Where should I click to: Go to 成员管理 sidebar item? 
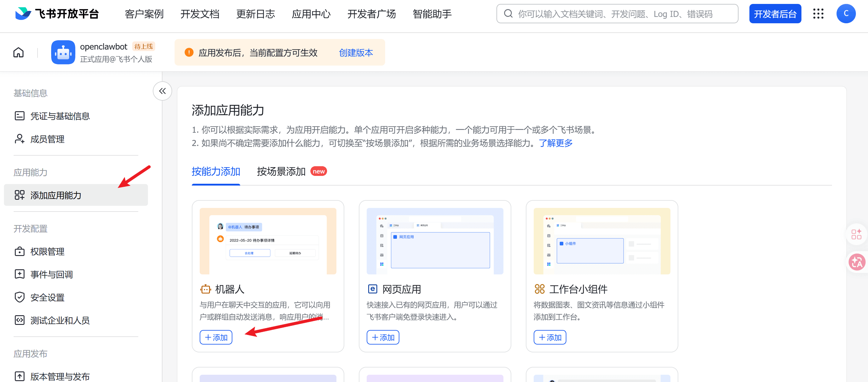[47, 139]
